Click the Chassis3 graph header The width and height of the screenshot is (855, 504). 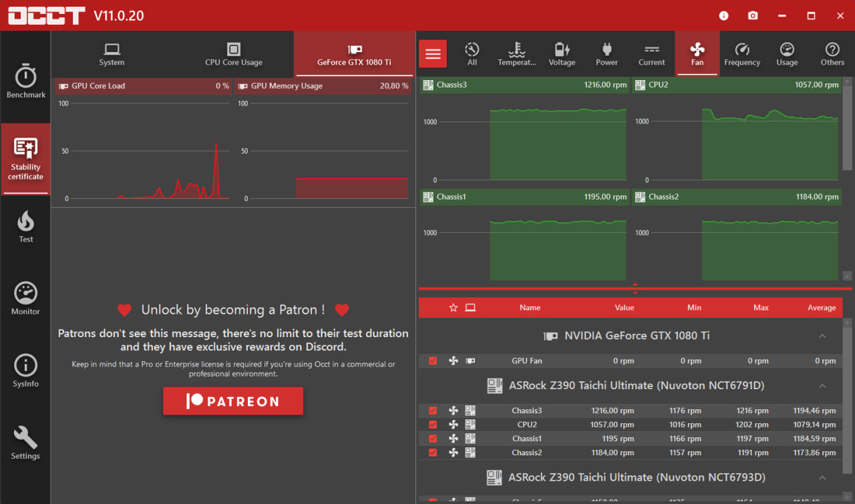tap(525, 85)
